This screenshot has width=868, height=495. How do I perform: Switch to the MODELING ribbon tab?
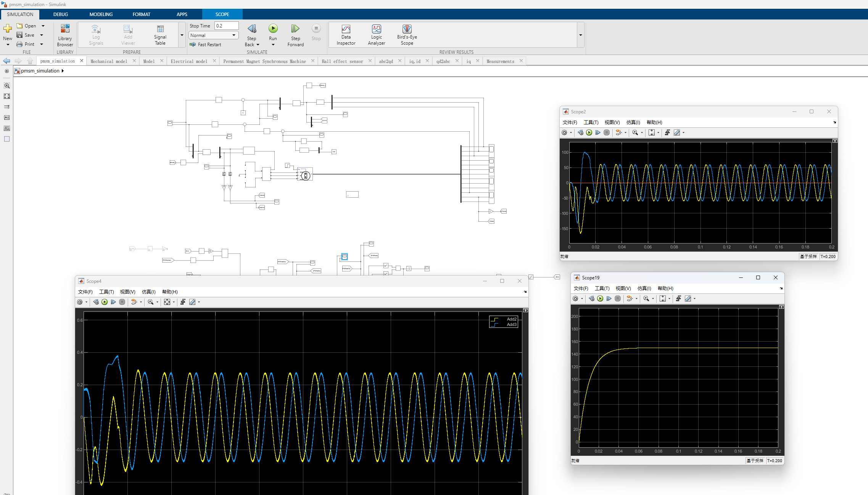(101, 15)
